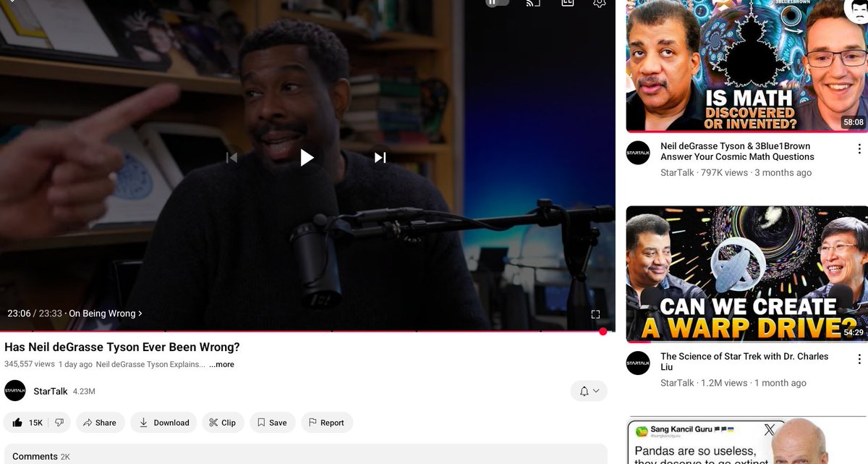Image resolution: width=868 pixels, height=464 pixels.
Task: Open the 'Is Math Discovered or Invented?' thumbnail
Action: pos(746,66)
